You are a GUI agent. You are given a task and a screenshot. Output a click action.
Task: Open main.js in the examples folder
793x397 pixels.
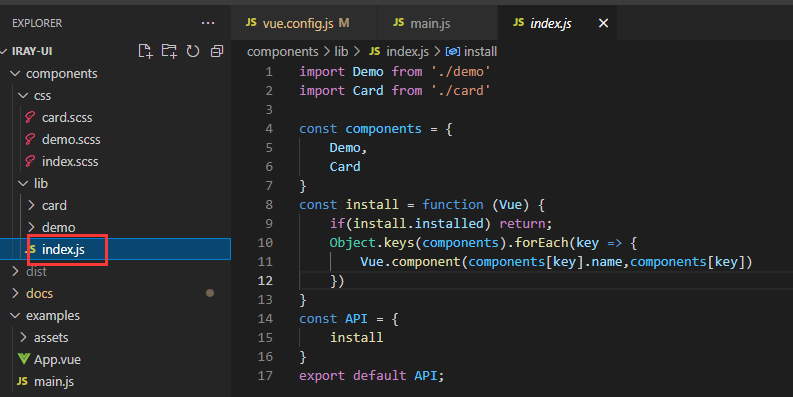[54, 381]
